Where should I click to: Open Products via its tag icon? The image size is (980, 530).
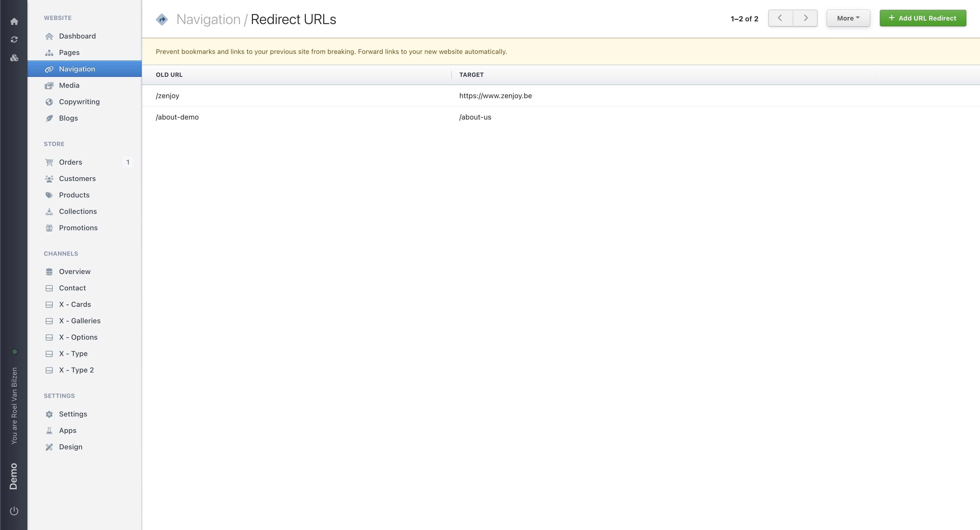click(49, 195)
